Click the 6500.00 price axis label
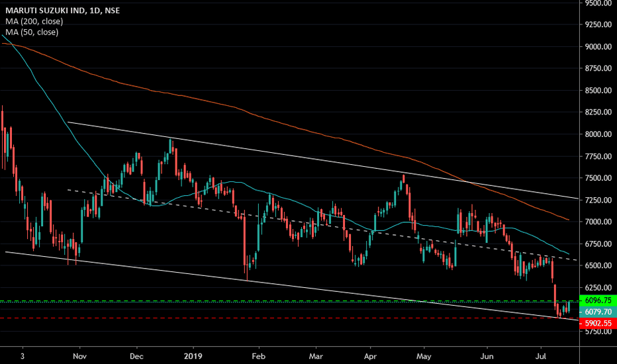The width and height of the screenshot is (617, 364). [x=598, y=265]
